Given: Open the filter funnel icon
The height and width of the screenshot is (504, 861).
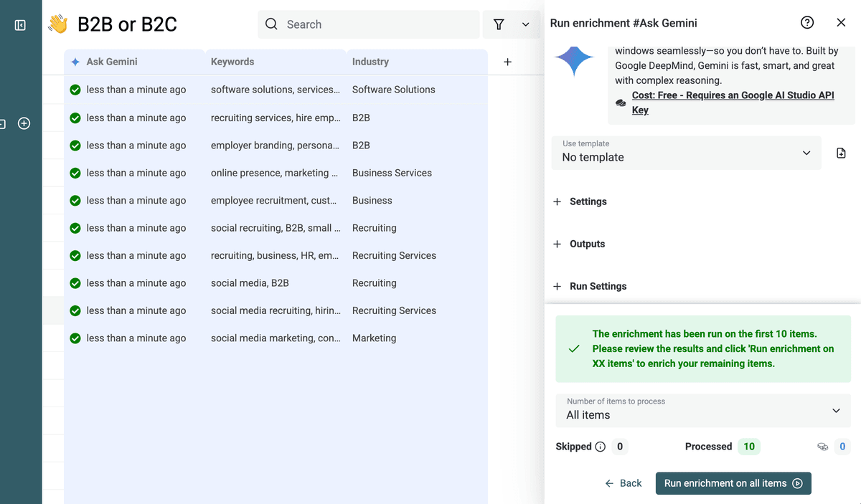Looking at the screenshot, I should [x=499, y=24].
